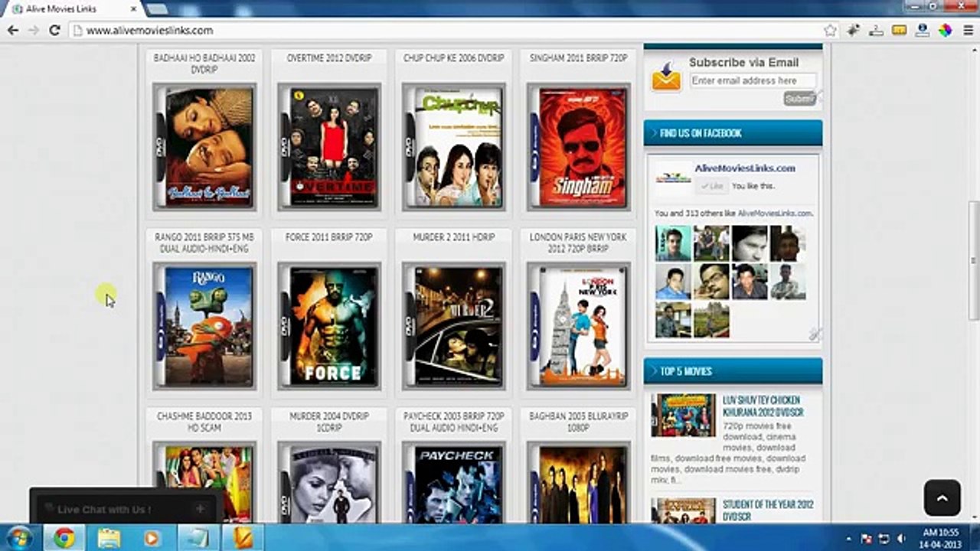This screenshot has width=980, height=551.
Task: Submit the email subscription form
Action: (x=799, y=99)
